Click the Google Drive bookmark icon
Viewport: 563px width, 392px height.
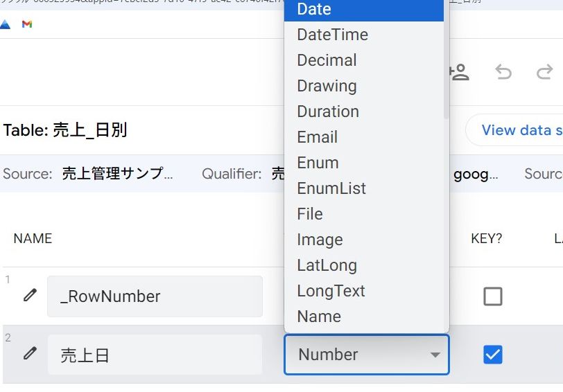click(5, 24)
